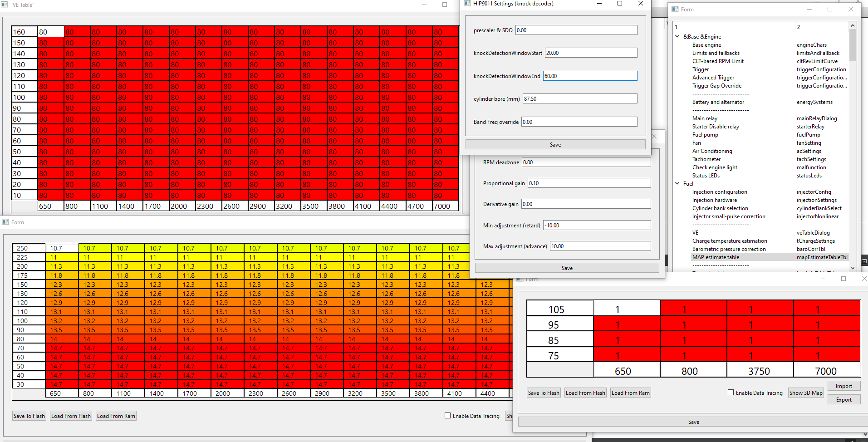Click the cylinder bore input field
Screen dimensions: 868x442
coord(580,99)
